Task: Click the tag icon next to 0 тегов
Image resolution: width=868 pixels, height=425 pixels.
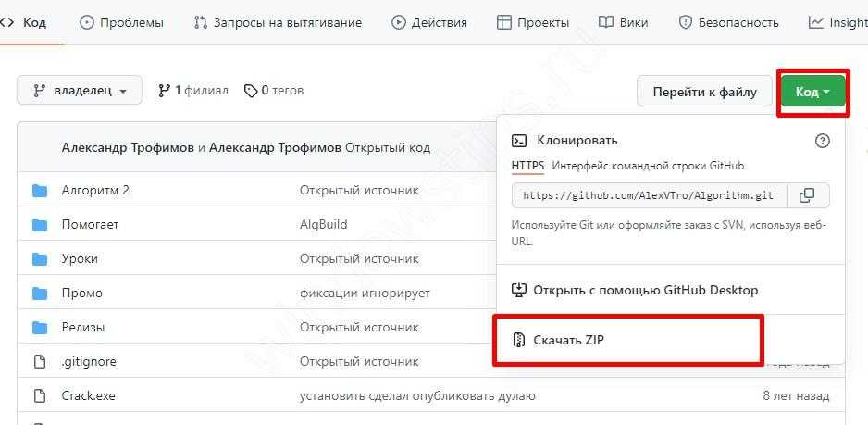Action: click(251, 91)
